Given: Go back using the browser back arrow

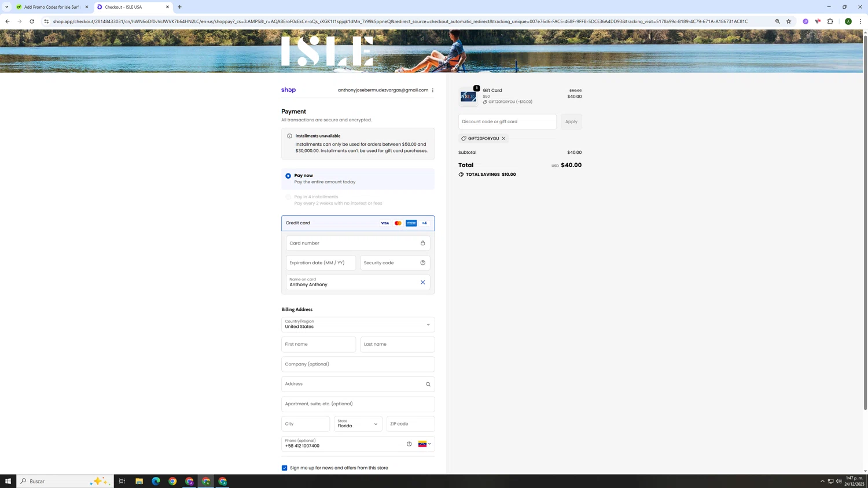Looking at the screenshot, I should pyautogui.click(x=8, y=21).
